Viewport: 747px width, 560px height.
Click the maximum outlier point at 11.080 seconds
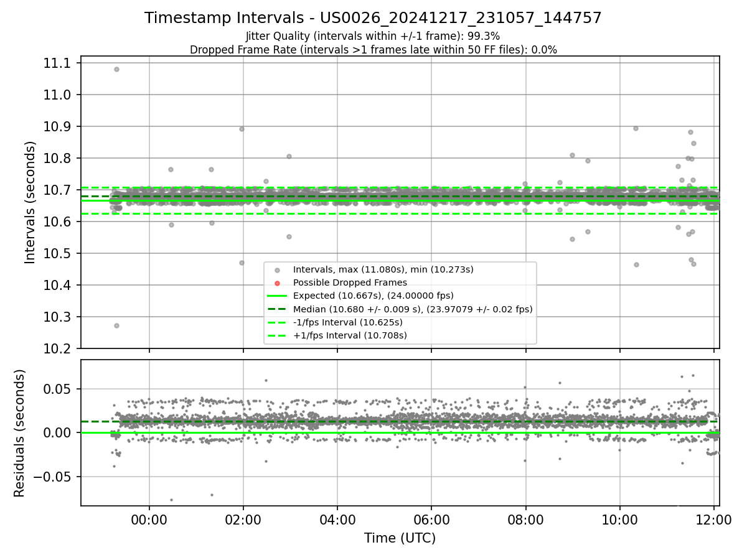(x=116, y=69)
